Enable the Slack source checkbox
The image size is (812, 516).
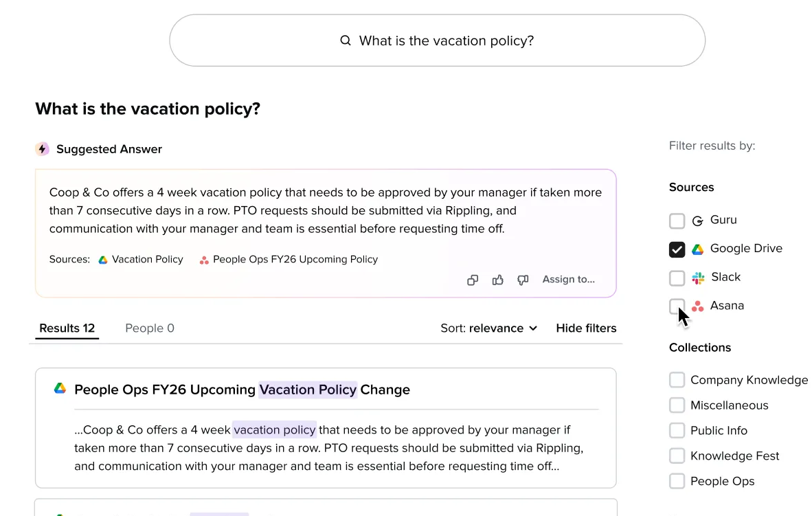677,278
